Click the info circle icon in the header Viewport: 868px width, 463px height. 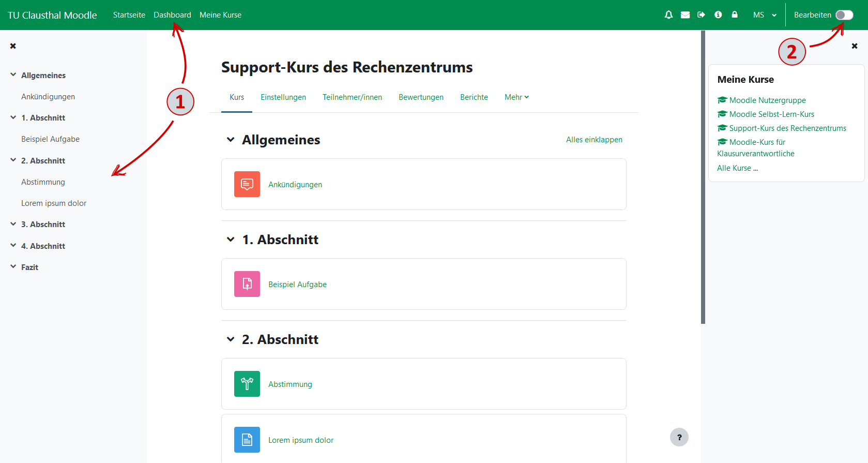click(x=718, y=15)
